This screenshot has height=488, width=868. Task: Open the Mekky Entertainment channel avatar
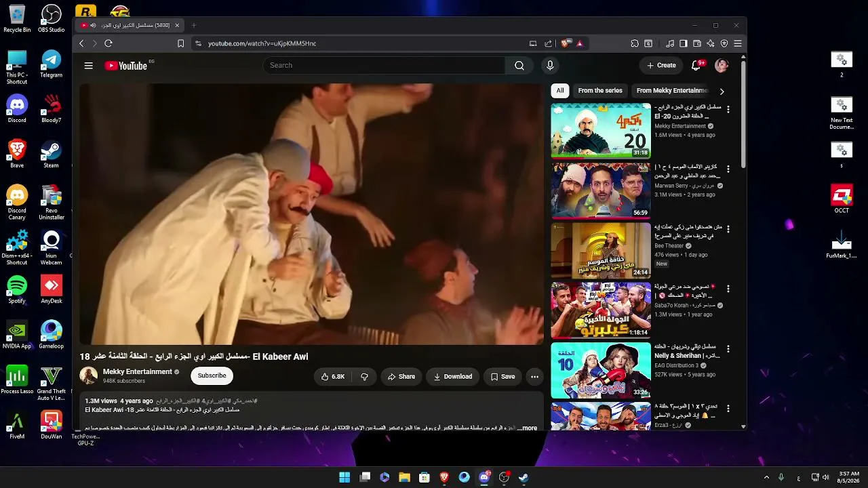click(89, 375)
